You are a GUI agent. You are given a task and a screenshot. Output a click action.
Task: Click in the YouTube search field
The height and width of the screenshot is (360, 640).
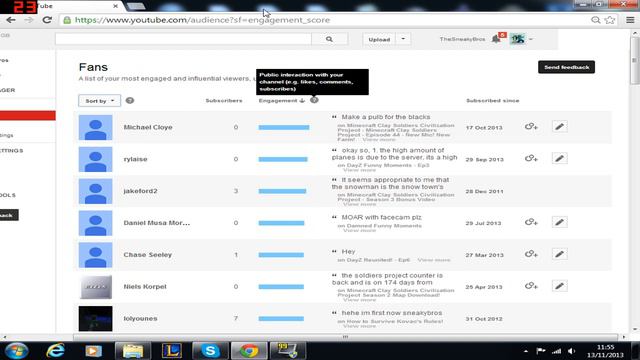[x=183, y=39]
